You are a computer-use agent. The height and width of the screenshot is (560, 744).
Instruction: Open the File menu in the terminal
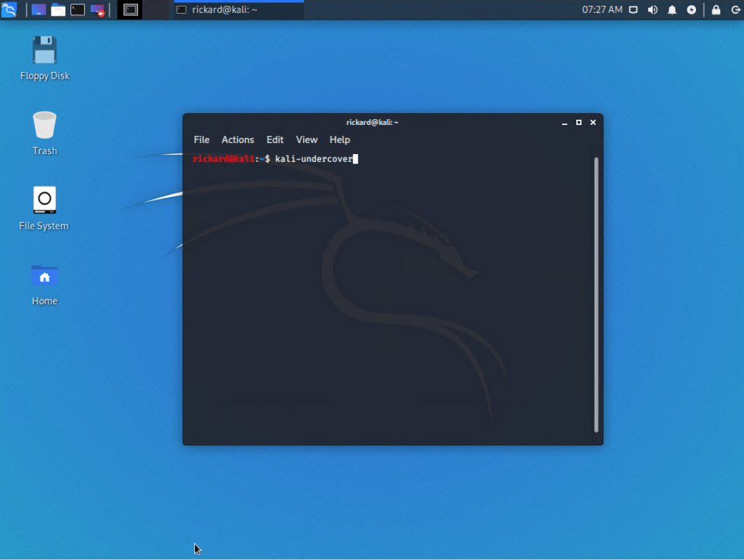pyautogui.click(x=201, y=139)
